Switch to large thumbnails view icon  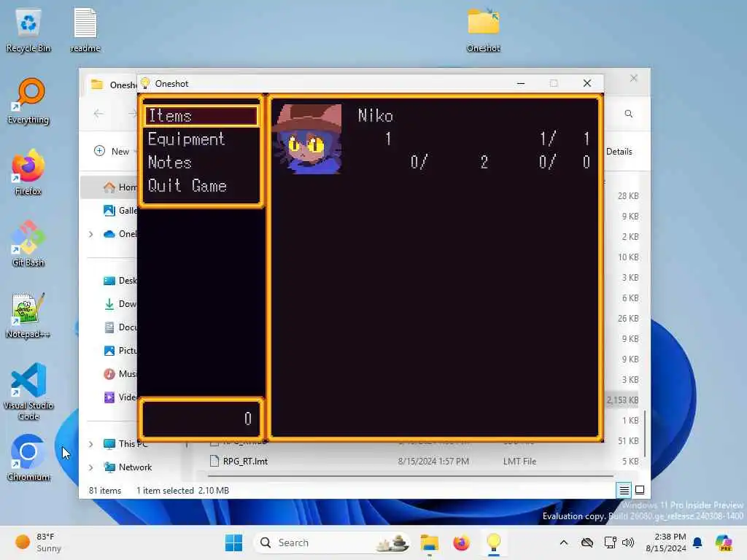(640, 490)
